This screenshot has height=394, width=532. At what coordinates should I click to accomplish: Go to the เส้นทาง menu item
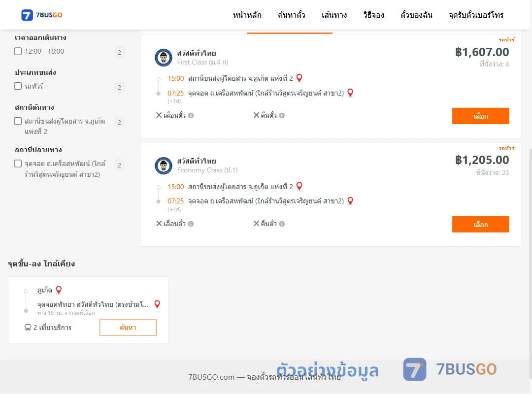click(334, 15)
